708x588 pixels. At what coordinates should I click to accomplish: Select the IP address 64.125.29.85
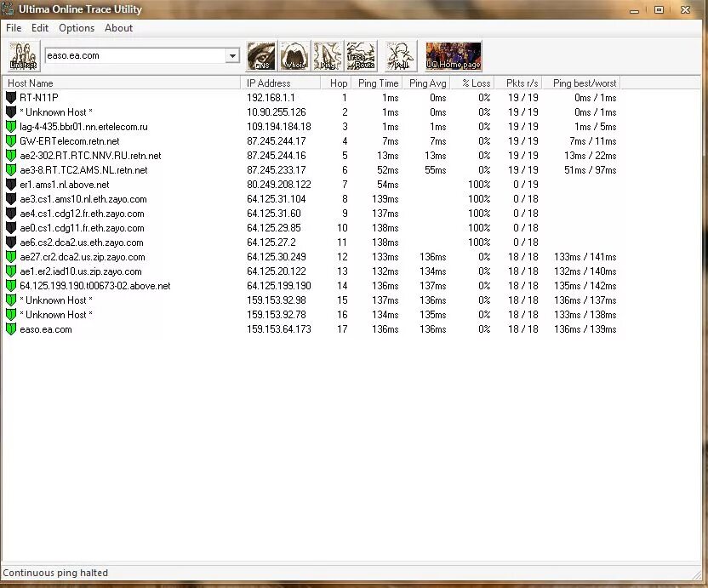[x=274, y=227]
